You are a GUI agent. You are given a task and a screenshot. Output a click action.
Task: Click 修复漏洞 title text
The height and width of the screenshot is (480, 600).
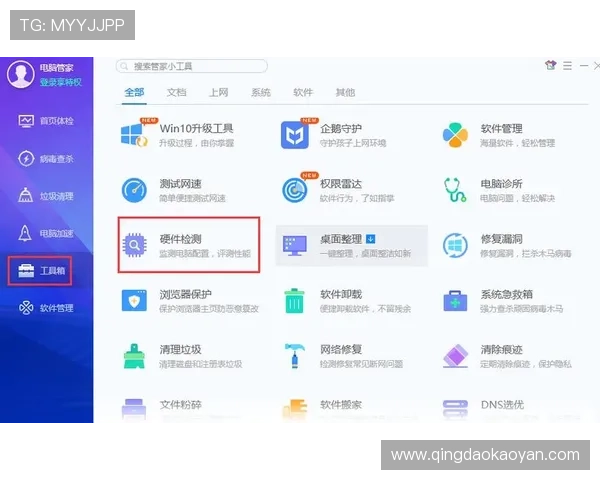click(x=501, y=239)
